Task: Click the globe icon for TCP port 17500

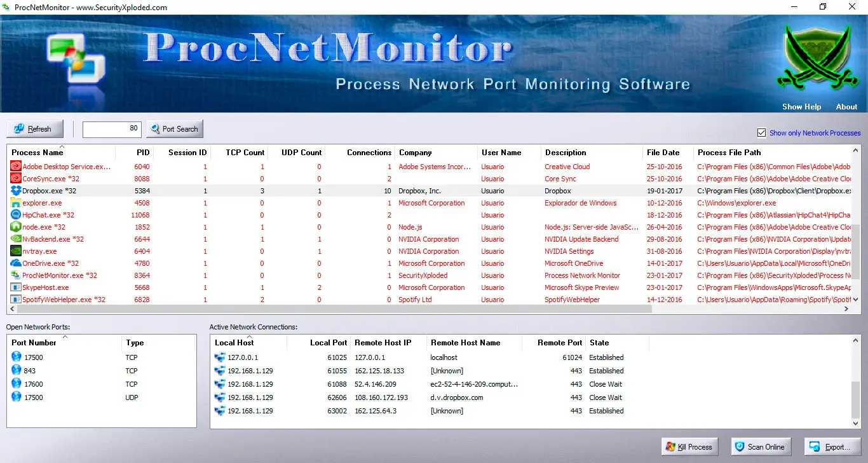Action: 17,357
